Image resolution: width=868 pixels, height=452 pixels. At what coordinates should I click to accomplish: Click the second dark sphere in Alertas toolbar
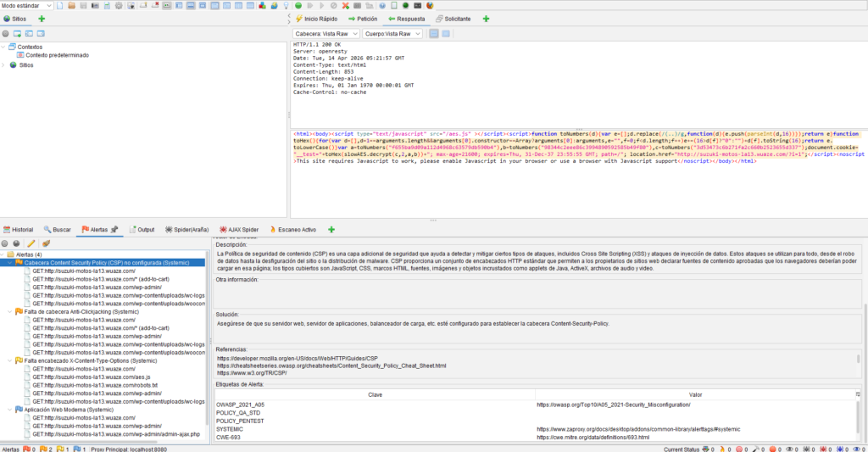coord(17,243)
